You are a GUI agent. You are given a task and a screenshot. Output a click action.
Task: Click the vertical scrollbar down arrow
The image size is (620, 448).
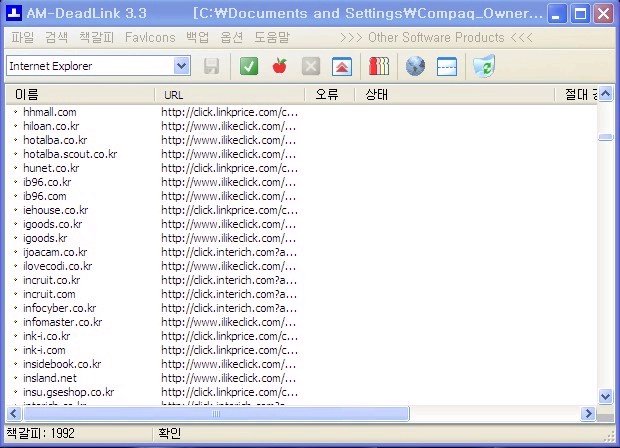tap(605, 396)
